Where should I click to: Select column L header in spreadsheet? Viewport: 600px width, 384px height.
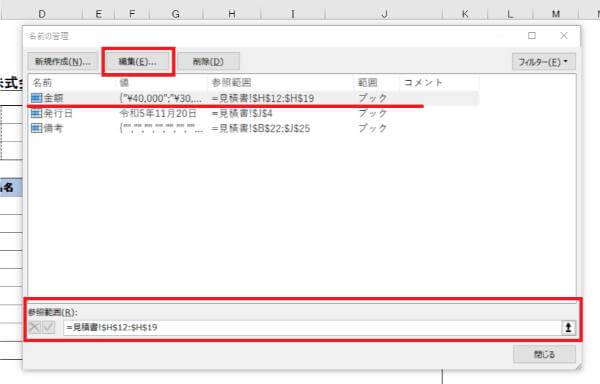click(510, 14)
